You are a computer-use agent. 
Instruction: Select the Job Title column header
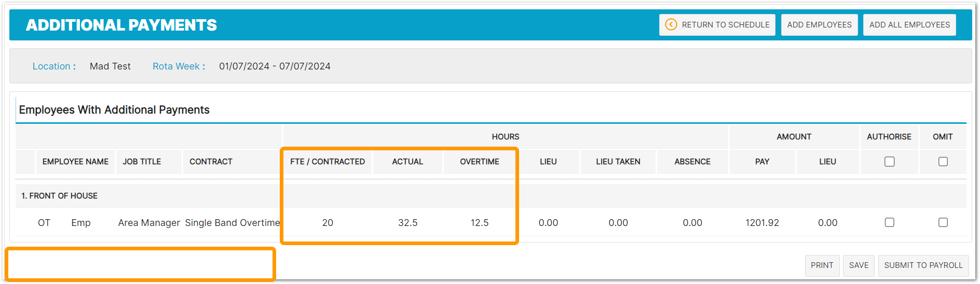point(142,162)
